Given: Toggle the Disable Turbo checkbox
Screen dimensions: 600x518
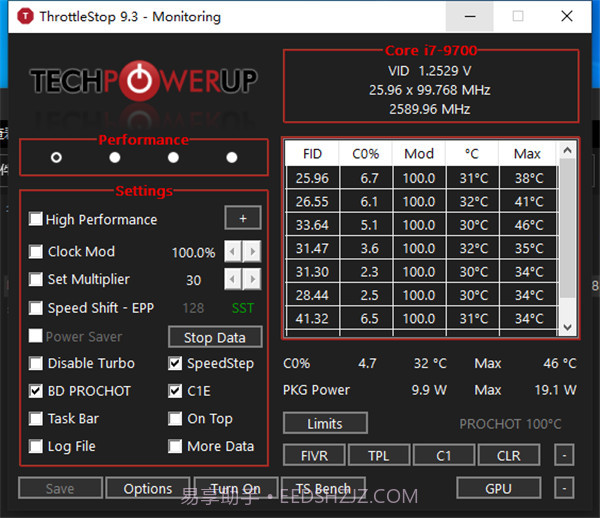Looking at the screenshot, I should (x=36, y=363).
